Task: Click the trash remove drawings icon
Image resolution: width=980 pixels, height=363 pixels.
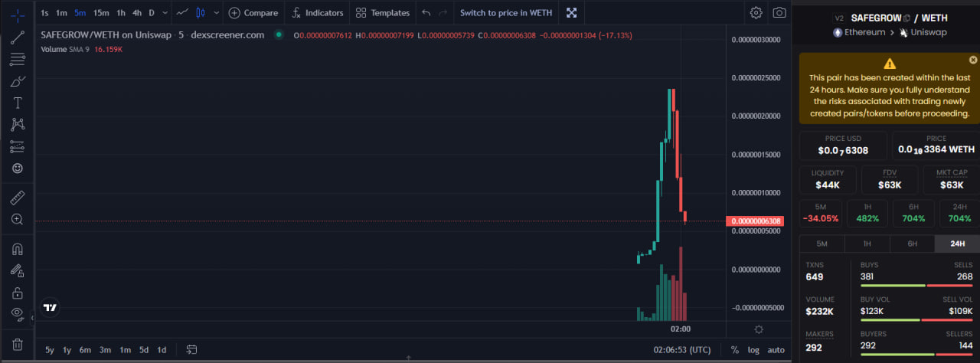Action: tap(18, 345)
